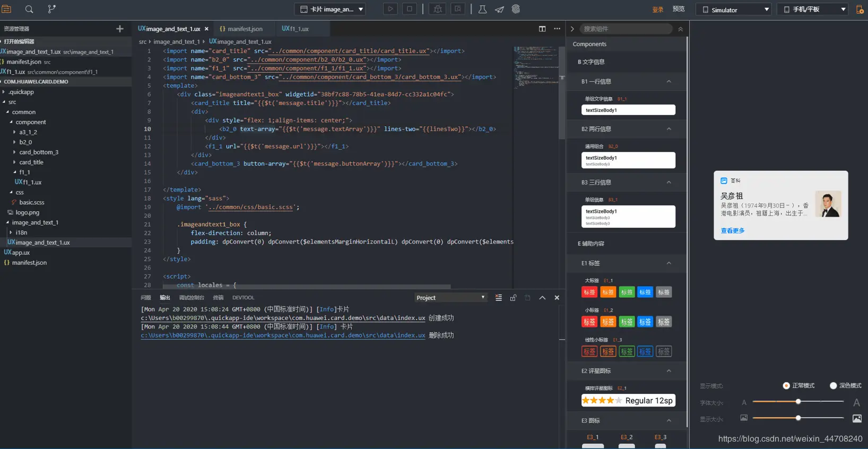Click 查看更多 link in the card preview
The image size is (868, 449).
click(x=733, y=231)
